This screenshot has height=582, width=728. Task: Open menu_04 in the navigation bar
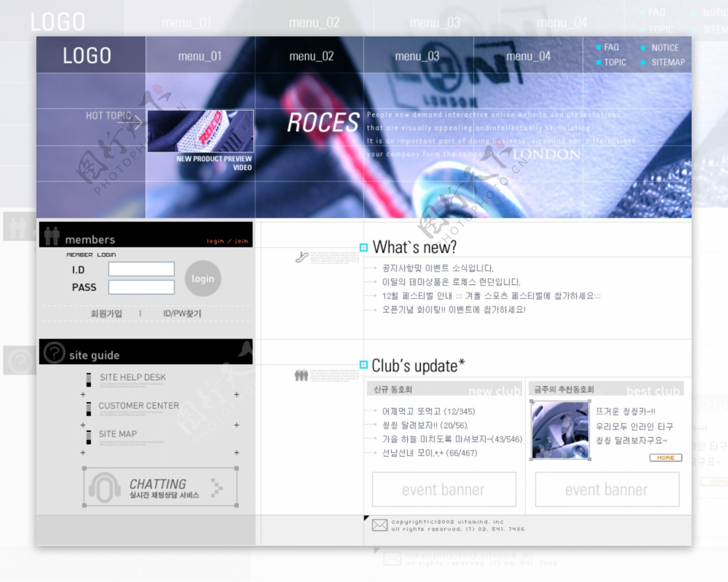(528, 56)
